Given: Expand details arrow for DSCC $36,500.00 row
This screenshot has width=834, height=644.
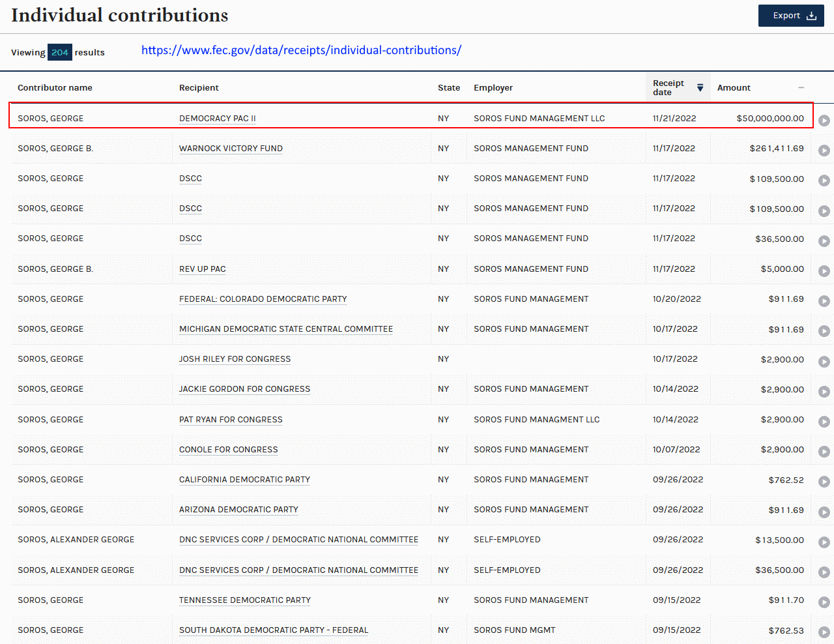Looking at the screenshot, I should (824, 241).
